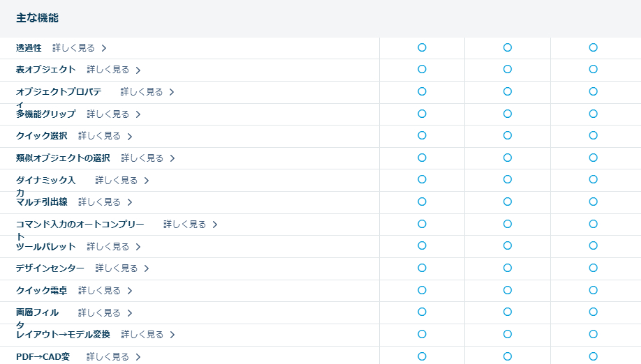The image size is (641, 364).
Task: Click the second-column circle for 表オブジェクト
Action: point(508,69)
